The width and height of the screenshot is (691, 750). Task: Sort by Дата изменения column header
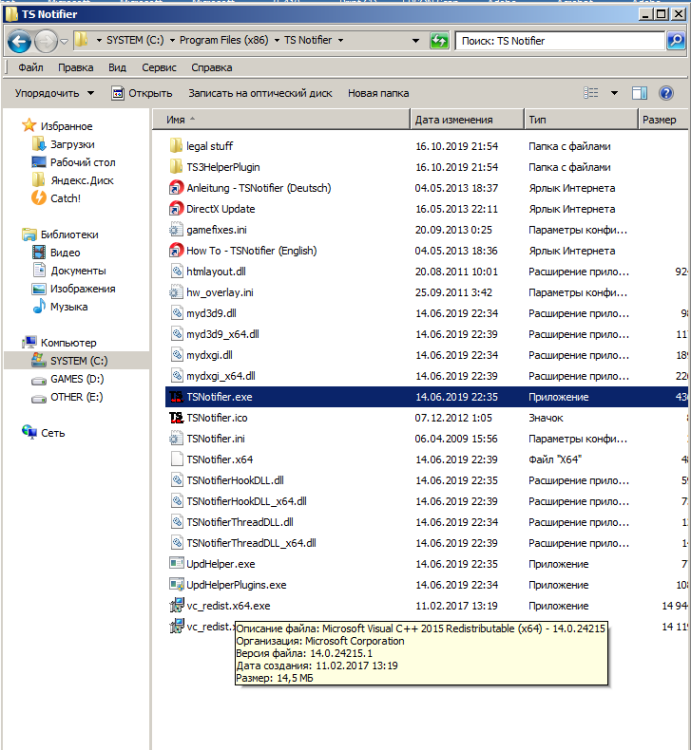[467, 120]
